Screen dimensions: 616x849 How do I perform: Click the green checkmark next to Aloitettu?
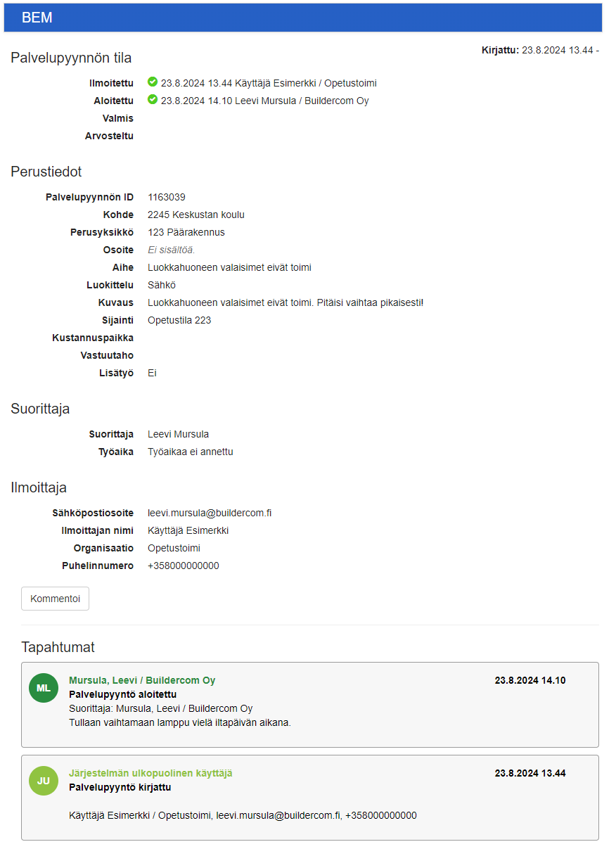[153, 100]
